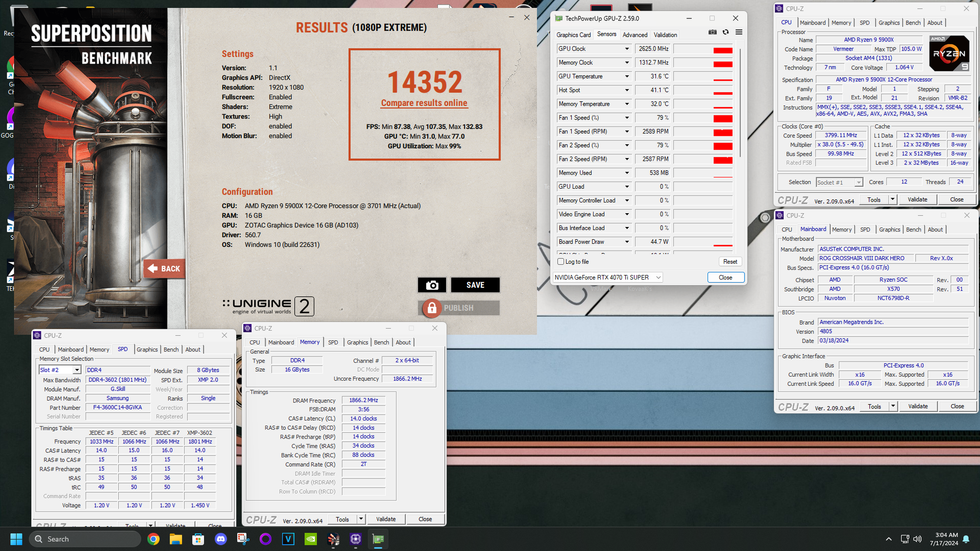
Task: Go BACK in Superposition benchmark
Action: coord(164,268)
